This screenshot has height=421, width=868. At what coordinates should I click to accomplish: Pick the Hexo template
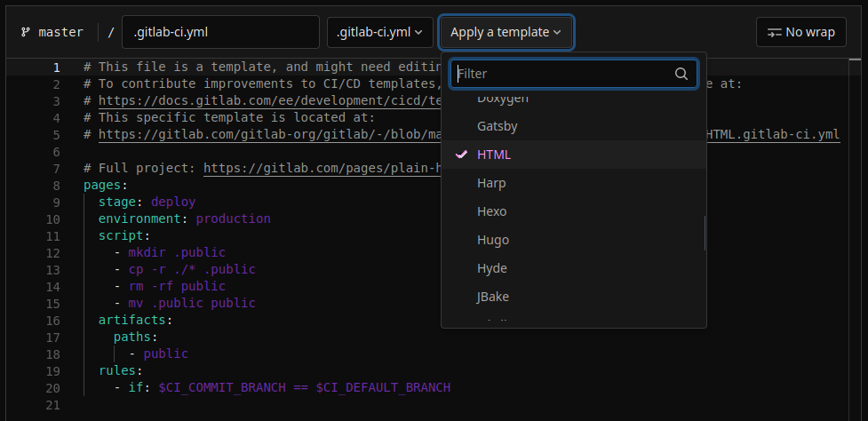tap(492, 211)
